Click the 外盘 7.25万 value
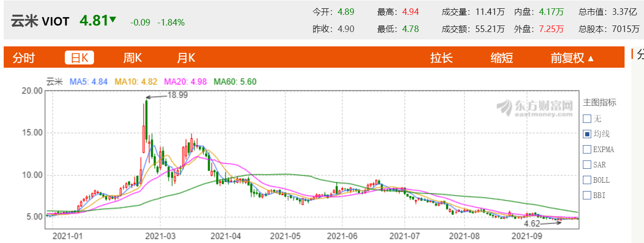 552,29
